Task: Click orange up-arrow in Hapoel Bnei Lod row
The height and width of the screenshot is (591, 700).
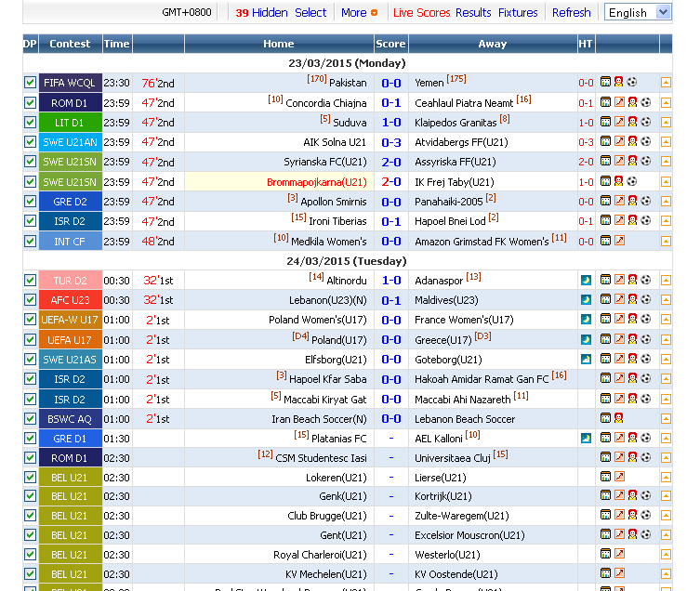Action: click(x=666, y=221)
